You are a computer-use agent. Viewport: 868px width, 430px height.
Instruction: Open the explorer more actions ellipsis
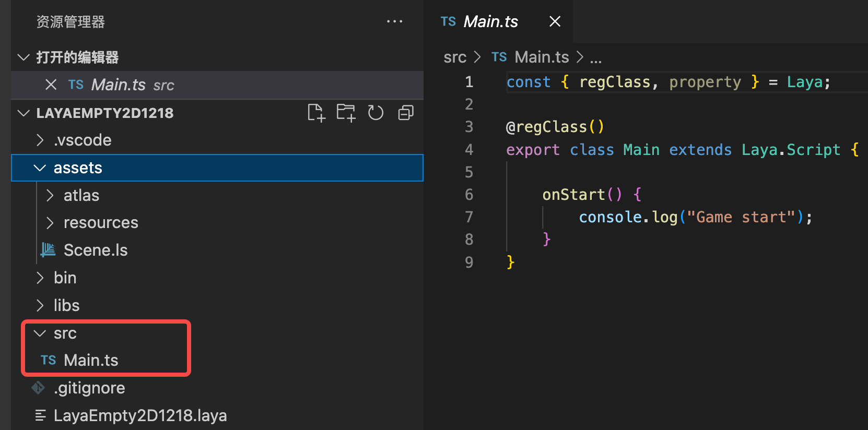click(x=394, y=21)
